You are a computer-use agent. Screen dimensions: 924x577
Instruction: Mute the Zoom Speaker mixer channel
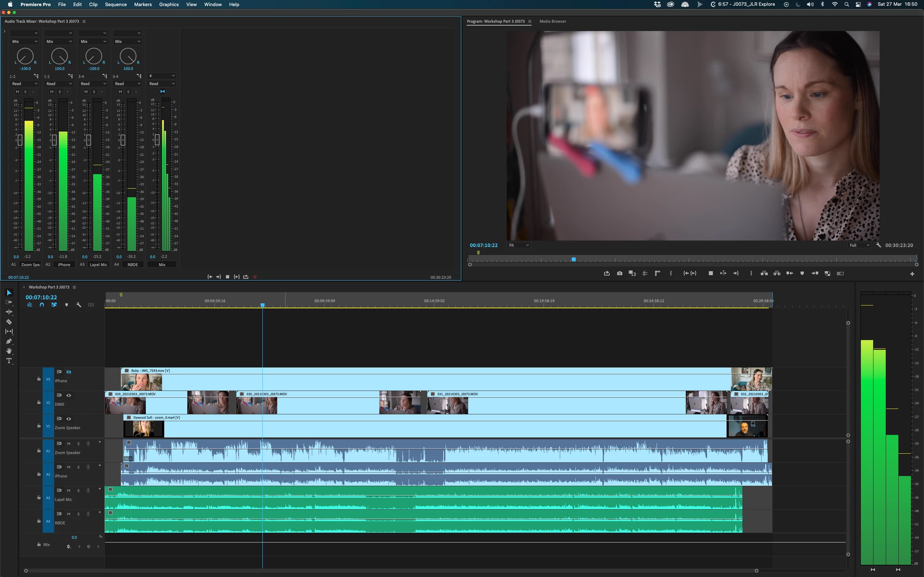coord(17,92)
